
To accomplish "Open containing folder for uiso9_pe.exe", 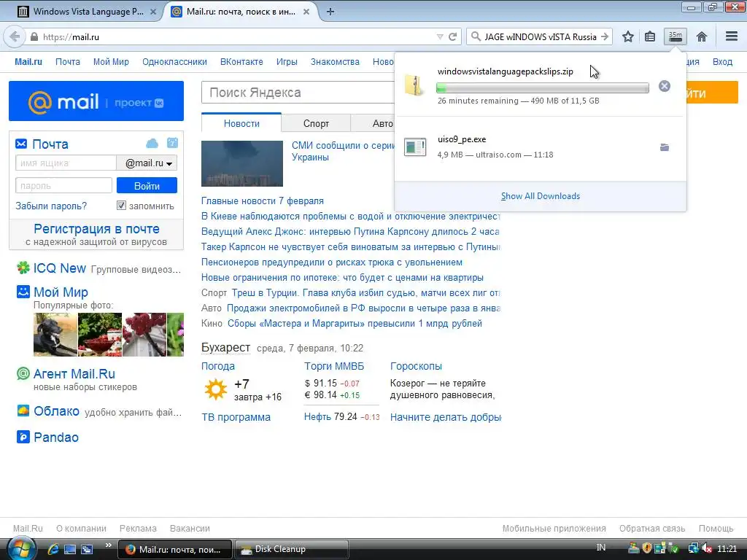I will (x=664, y=147).
